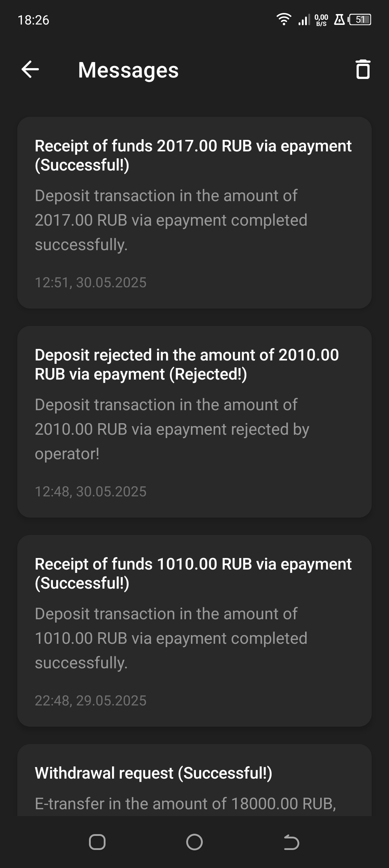The width and height of the screenshot is (389, 868).
Task: Tap the network speed B/S indicator
Action: pos(321,20)
